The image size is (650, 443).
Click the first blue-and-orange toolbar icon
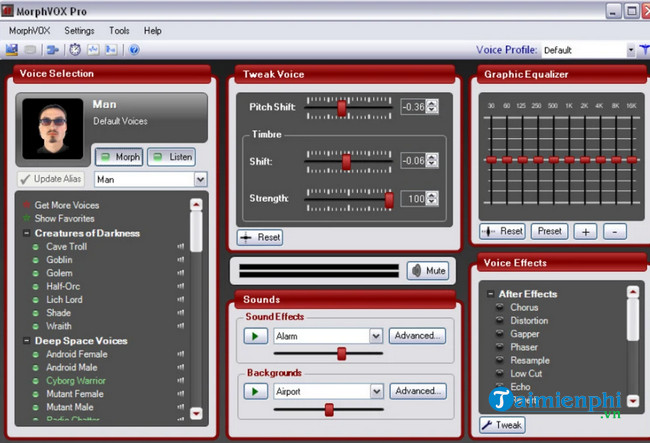coord(12,50)
